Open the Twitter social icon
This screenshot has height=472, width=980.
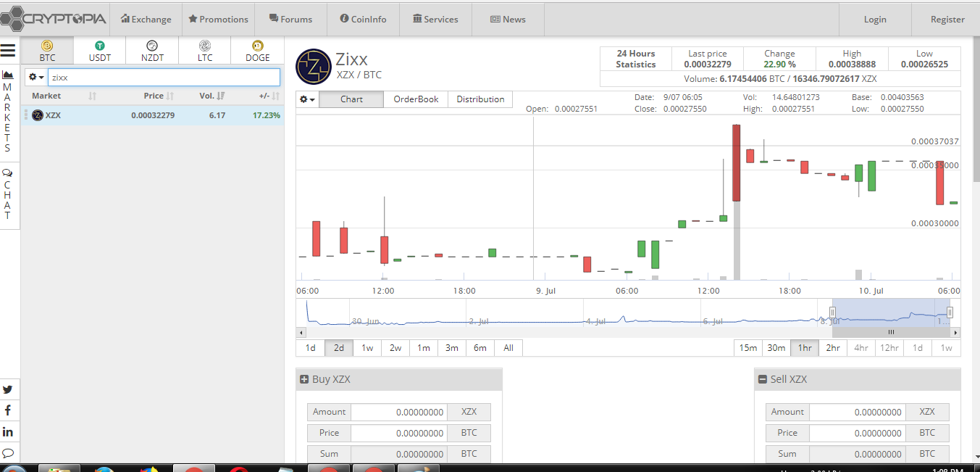8,389
